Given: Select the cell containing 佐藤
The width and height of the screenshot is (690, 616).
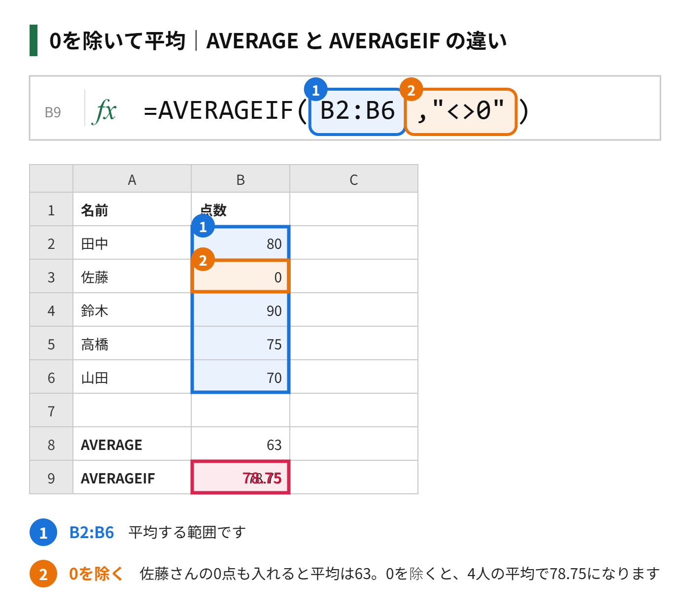Looking at the screenshot, I should pos(132,276).
